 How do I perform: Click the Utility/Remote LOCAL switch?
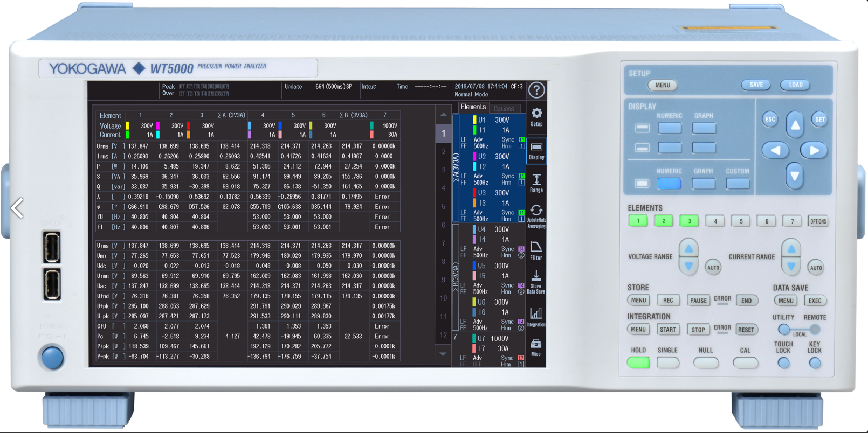(799, 330)
